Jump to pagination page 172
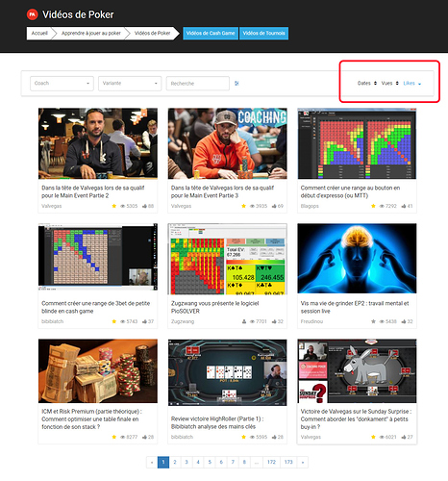Screen dimensions: 448x481 [271, 462]
